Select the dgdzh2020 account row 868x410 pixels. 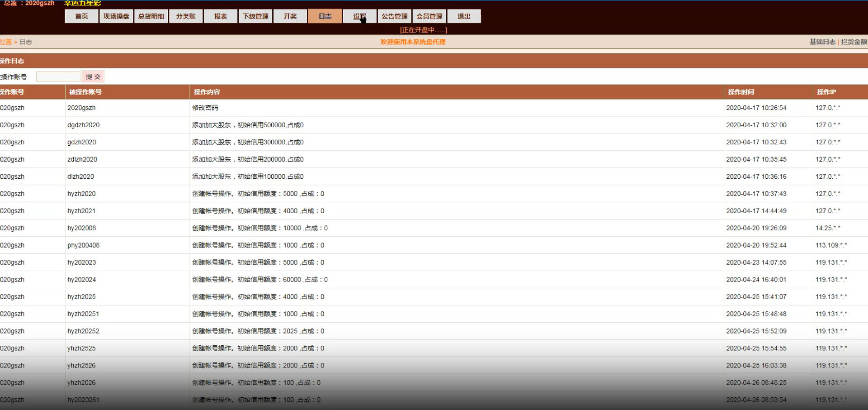(434, 125)
